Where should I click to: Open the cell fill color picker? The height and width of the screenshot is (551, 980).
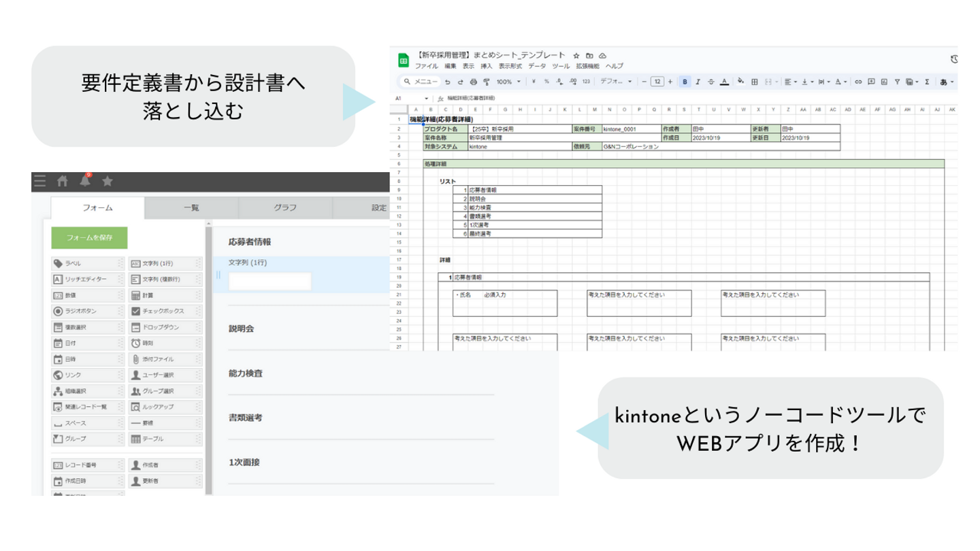click(741, 82)
